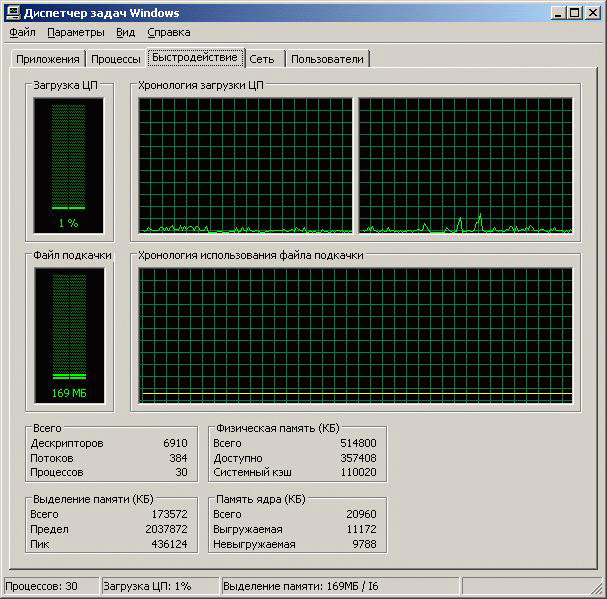
Task: Click the Загрузка ЦП gauge showing 1 %
Action: click(68, 166)
